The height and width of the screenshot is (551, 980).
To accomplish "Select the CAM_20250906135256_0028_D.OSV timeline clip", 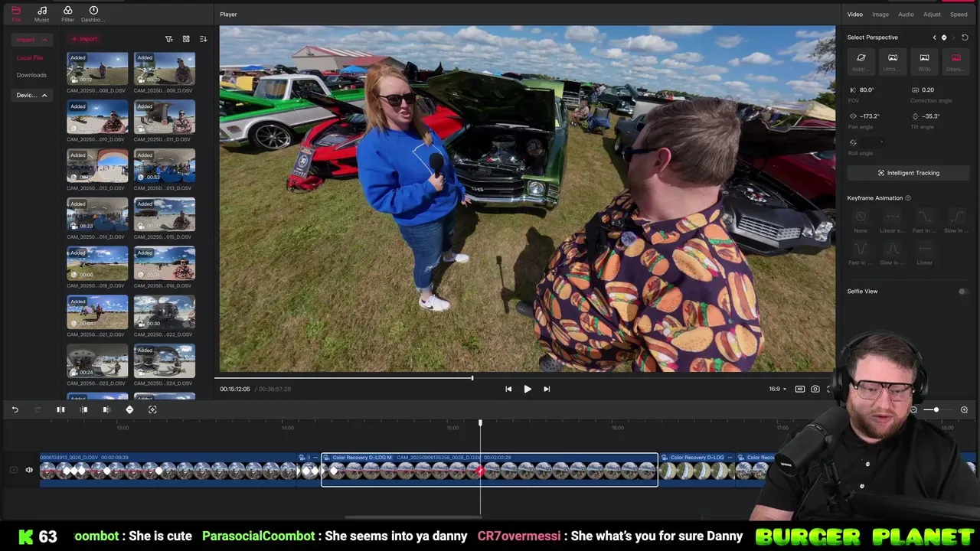I will coord(489,470).
